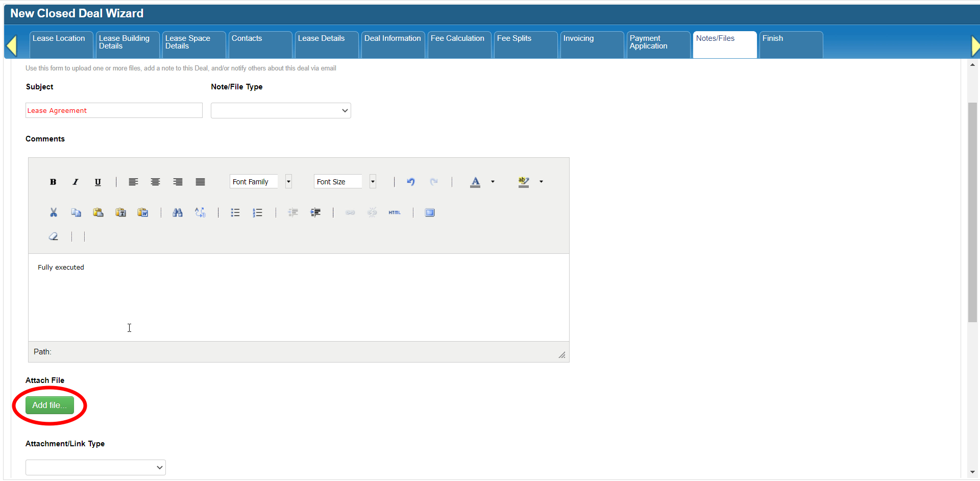Insert a bulleted unordered list
Screen dimensions: 980x481
[235, 212]
